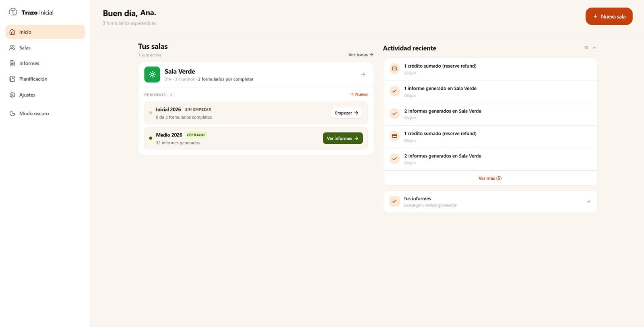Collapse the Actividad reciente chevron
Viewport: 644px width, 327px height.
pyautogui.click(x=594, y=48)
